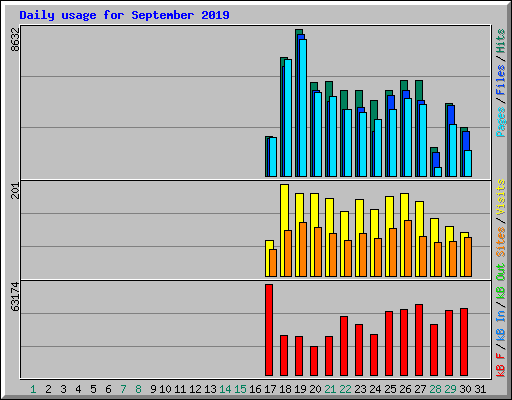Image resolution: width=512 pixels, height=400 pixels.
Task: Select day 23 on the x-axis
Action: 360,389
